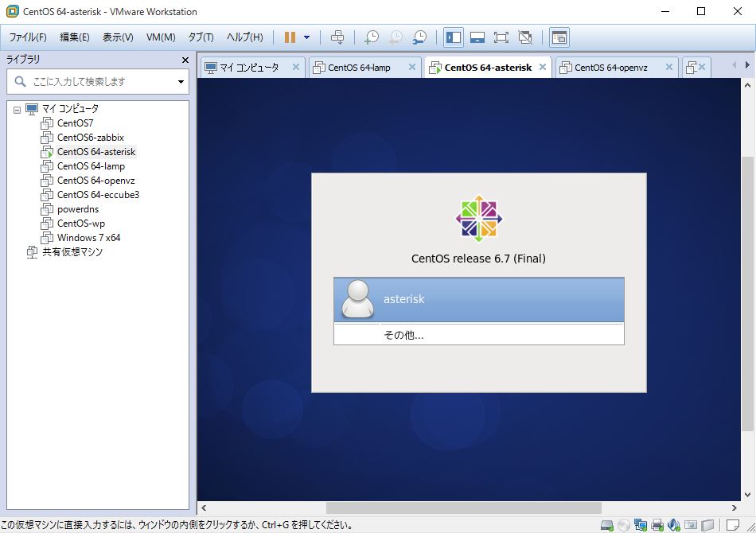Click the network adapter status icon
The width and height of the screenshot is (756, 533).
pos(641,525)
